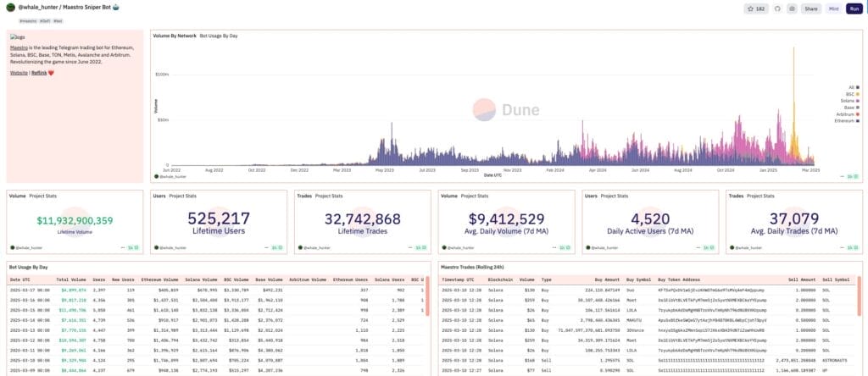Click the $9,412,529 average daily volume value

click(507, 219)
